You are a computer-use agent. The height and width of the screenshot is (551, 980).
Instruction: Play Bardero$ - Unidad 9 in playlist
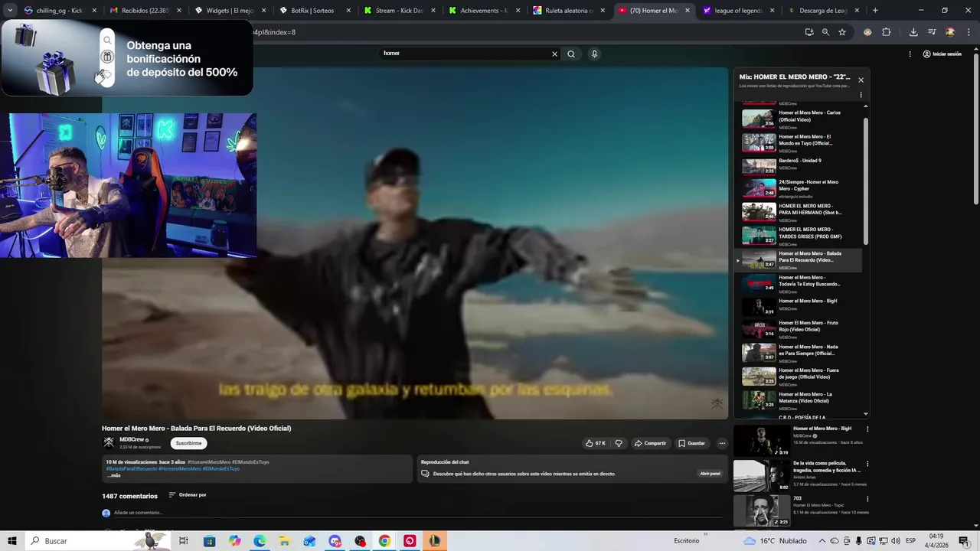(x=799, y=165)
